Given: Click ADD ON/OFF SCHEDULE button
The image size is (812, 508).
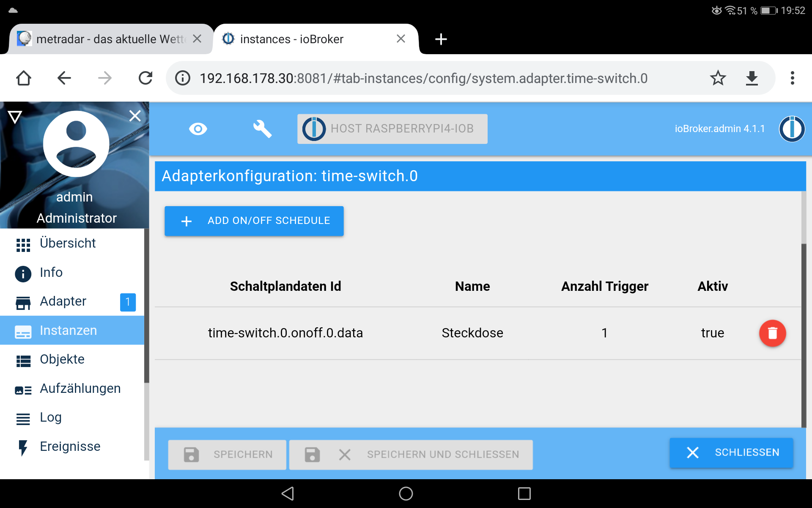Looking at the screenshot, I should pos(254,221).
